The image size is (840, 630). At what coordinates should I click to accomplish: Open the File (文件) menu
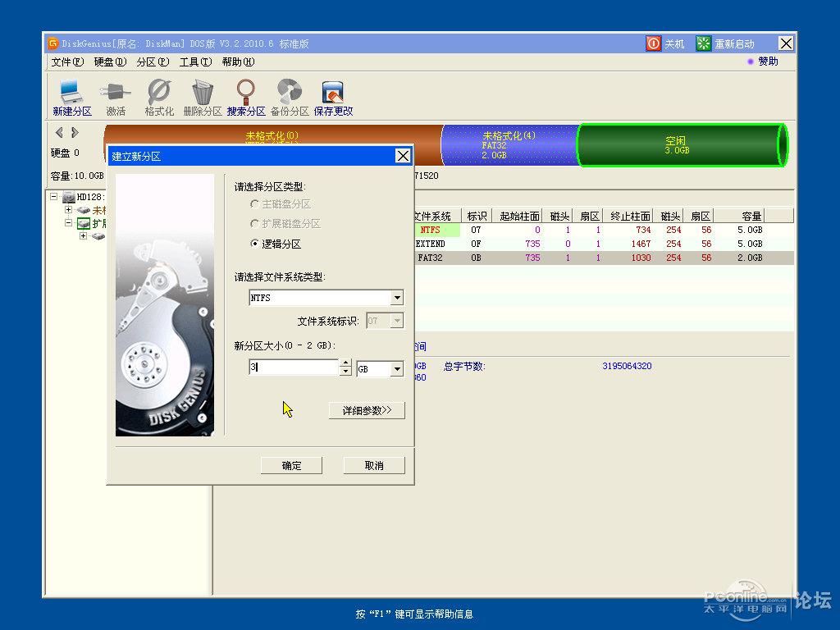pyautogui.click(x=67, y=62)
